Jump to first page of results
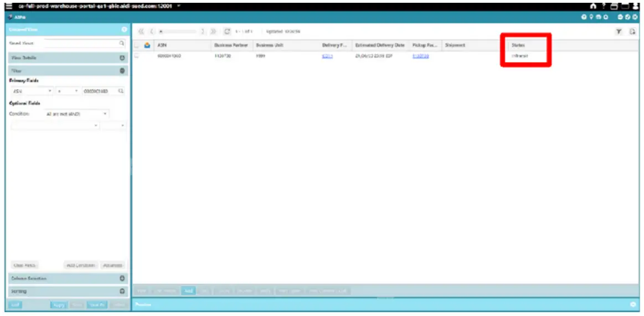The height and width of the screenshot is (316, 644). [141, 32]
